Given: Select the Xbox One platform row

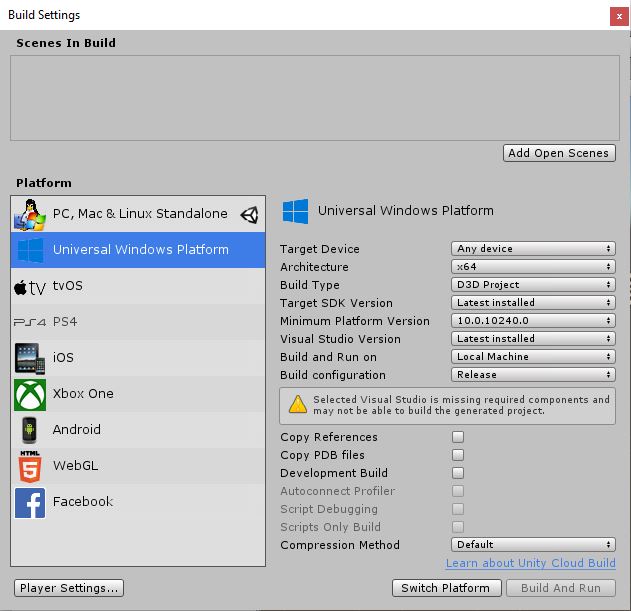Looking at the screenshot, I should 138,394.
